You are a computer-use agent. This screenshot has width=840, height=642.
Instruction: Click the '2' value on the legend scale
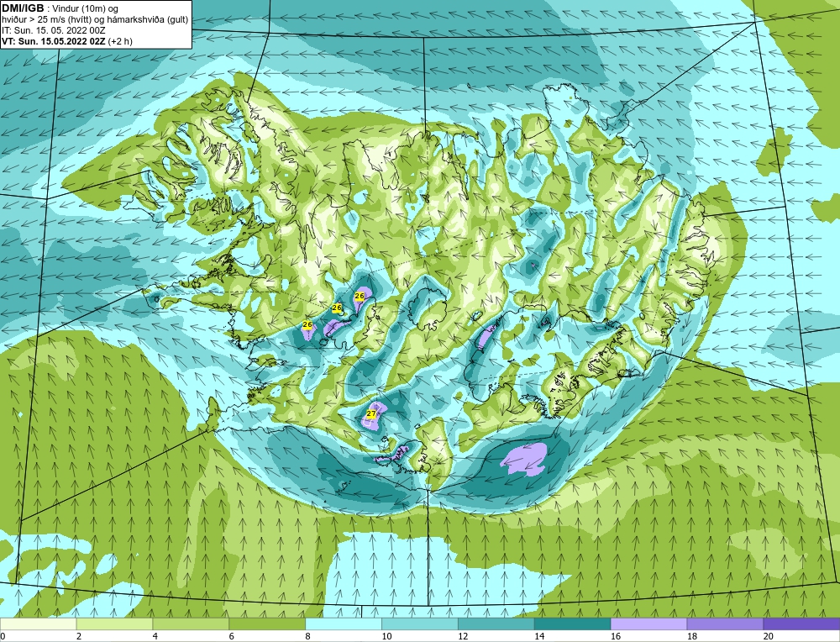point(79,636)
